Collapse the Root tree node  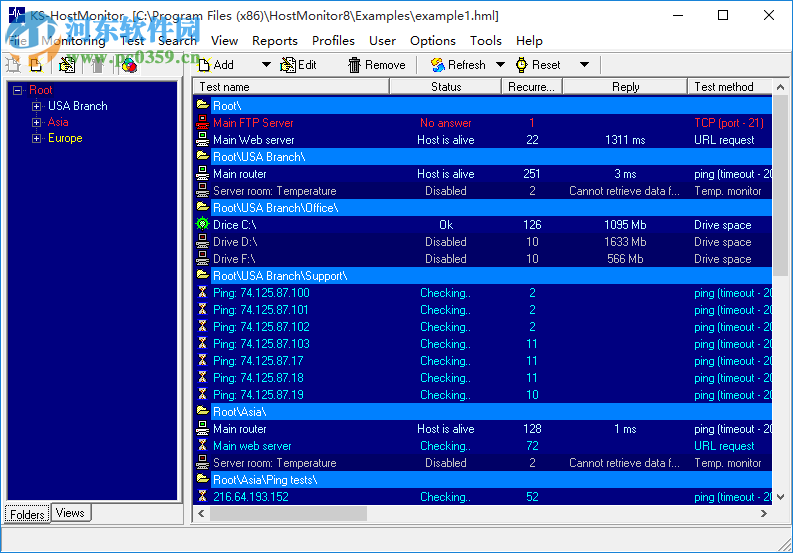tap(18, 90)
